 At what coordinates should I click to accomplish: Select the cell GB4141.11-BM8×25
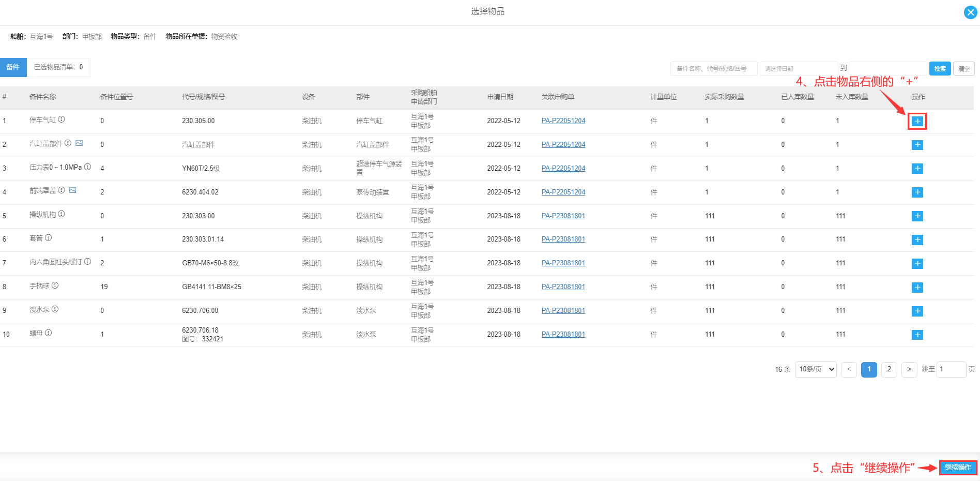[212, 287]
